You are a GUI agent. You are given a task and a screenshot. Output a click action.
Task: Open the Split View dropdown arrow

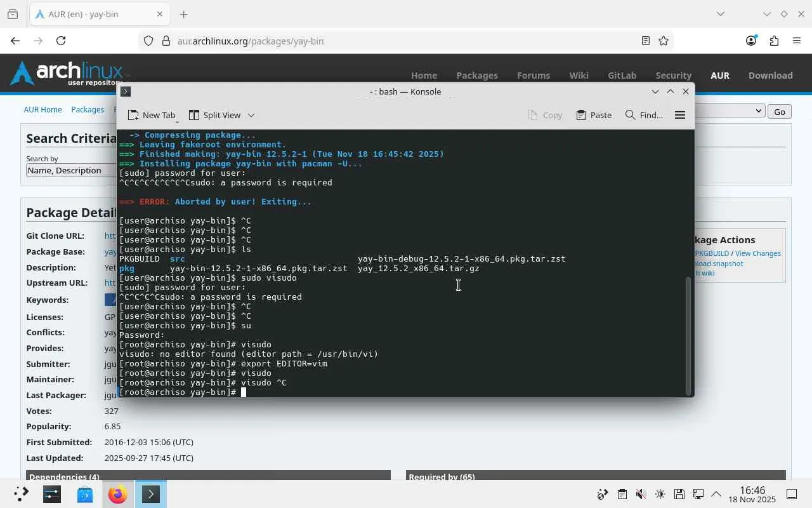coord(251,115)
